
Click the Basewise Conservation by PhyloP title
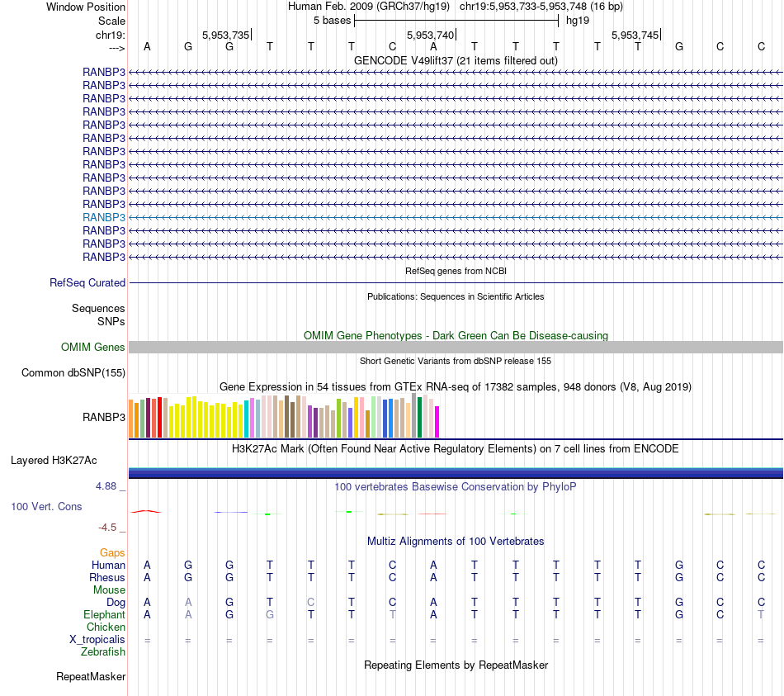pos(456,486)
